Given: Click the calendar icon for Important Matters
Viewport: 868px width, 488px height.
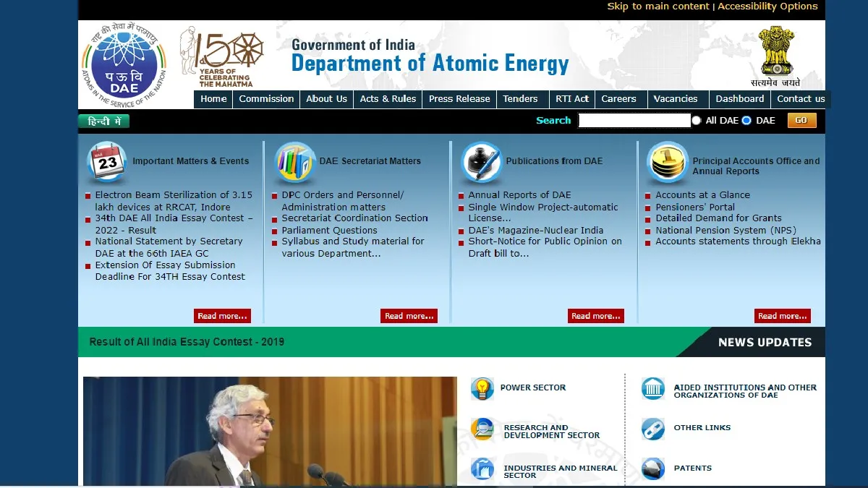Looking at the screenshot, I should pos(107,162).
